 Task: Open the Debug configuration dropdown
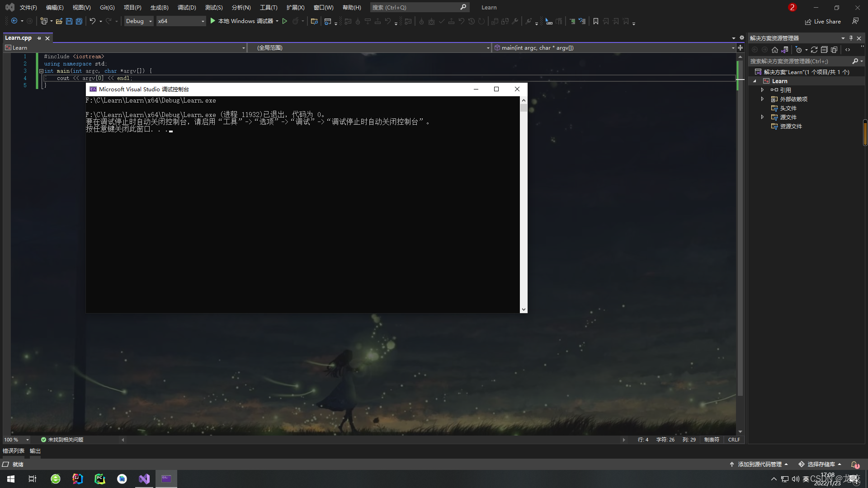coord(139,21)
